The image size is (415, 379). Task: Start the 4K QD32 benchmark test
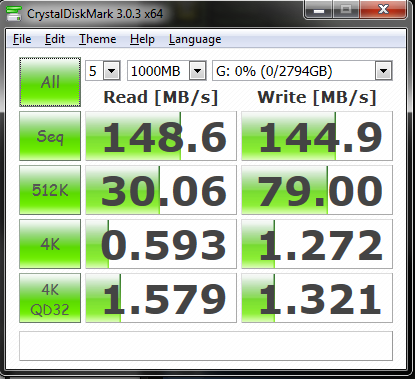pos(50,298)
